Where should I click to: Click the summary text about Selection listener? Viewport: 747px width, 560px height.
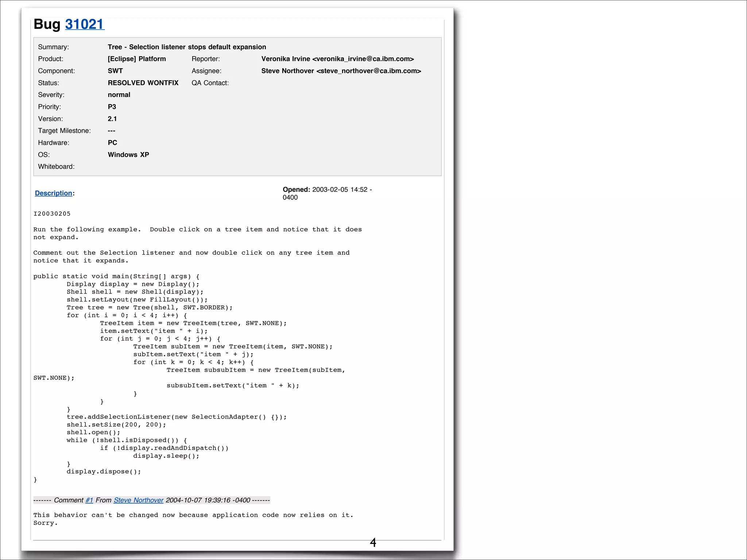187,47
